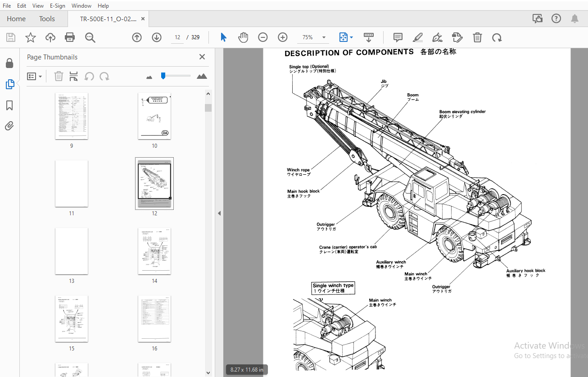Screen dimensions: 588x377
Task: Click the thumbnails panel scroll up arrow
Action: pos(208,94)
